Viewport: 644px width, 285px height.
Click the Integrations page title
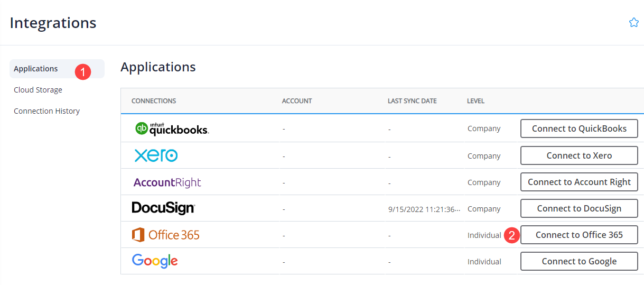53,23
